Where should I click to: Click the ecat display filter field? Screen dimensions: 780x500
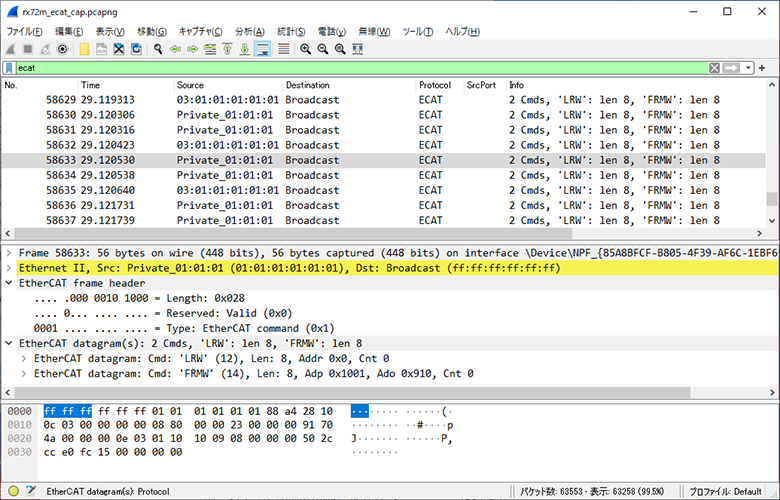[x=362, y=68]
